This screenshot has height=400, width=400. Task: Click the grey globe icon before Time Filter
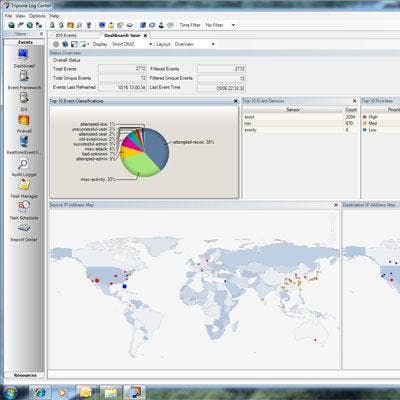coord(170,25)
